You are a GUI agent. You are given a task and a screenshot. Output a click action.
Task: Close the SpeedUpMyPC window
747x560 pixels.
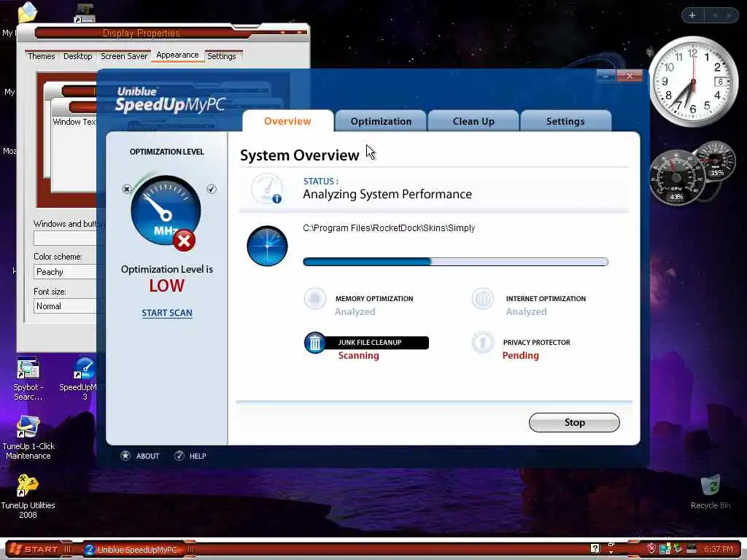630,76
